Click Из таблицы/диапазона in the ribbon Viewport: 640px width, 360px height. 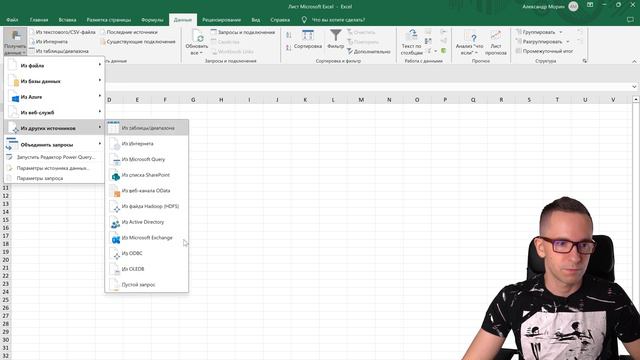click(59, 51)
